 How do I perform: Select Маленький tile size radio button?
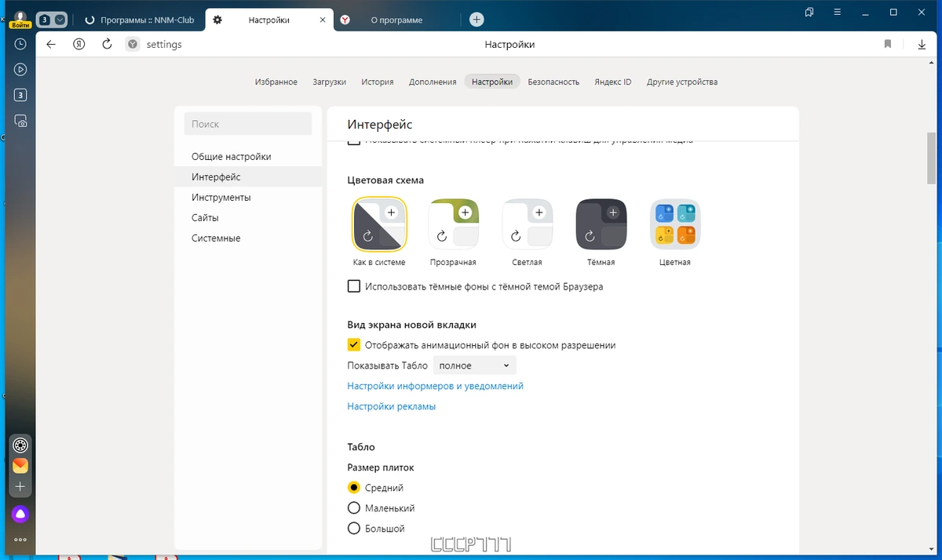[x=354, y=508]
